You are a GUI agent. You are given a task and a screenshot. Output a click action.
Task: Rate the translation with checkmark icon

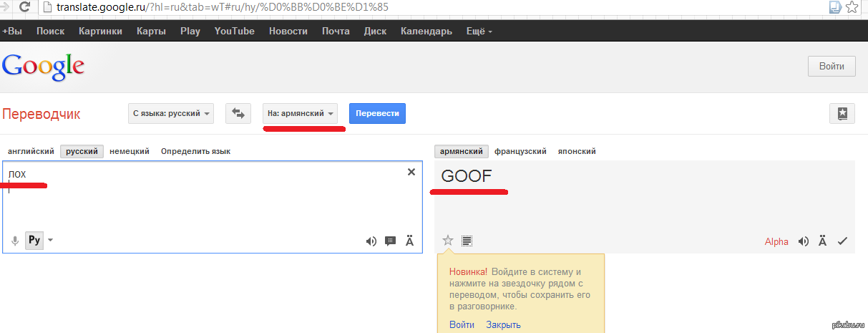(x=842, y=241)
